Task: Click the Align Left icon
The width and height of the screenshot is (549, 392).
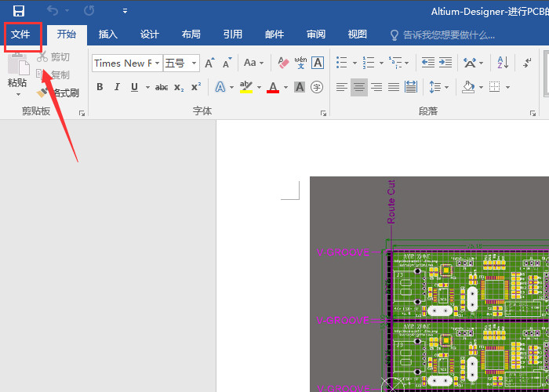Action: [x=342, y=87]
